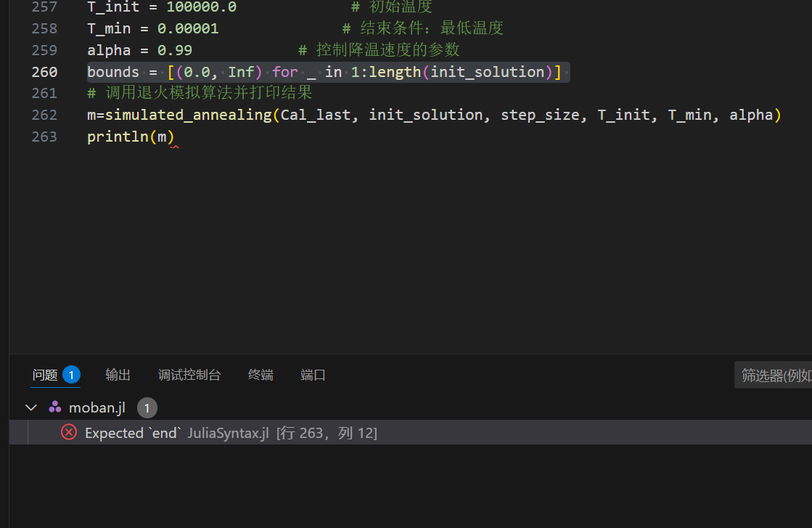Click the T_init = 100000.0 assignment
Viewport: 812px width, 528px height.
tap(162, 7)
